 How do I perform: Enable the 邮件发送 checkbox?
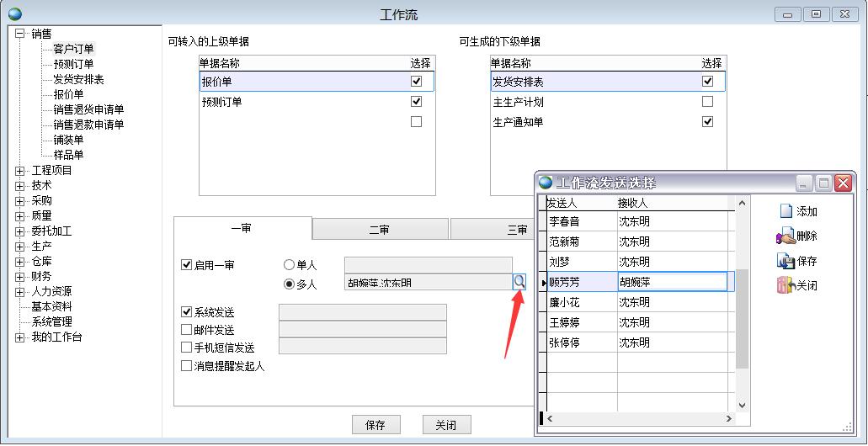(187, 330)
